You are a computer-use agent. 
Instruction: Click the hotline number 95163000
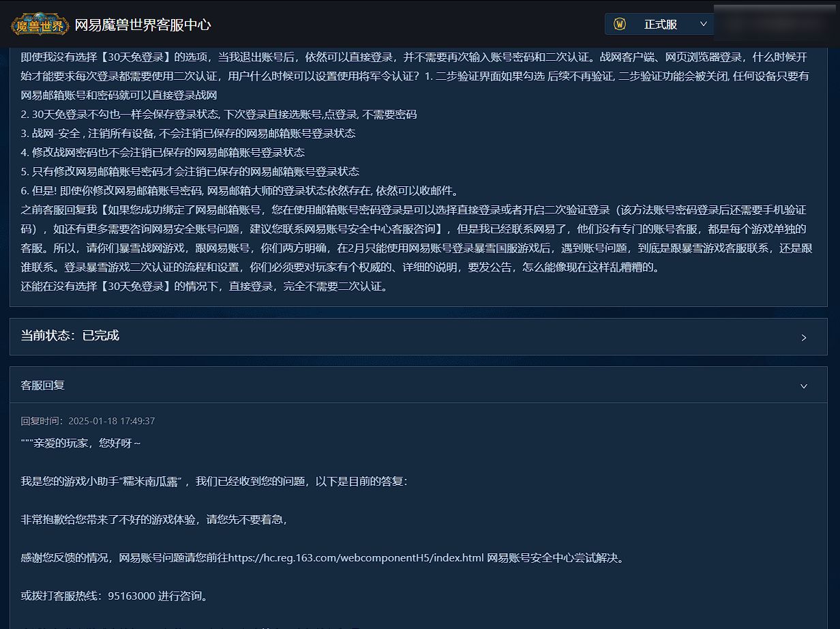coord(132,596)
